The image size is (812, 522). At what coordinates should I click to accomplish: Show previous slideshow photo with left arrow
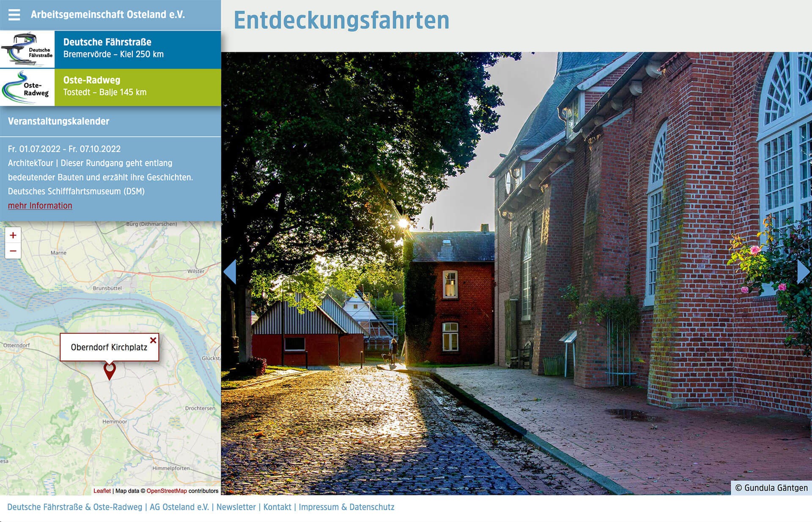[230, 272]
